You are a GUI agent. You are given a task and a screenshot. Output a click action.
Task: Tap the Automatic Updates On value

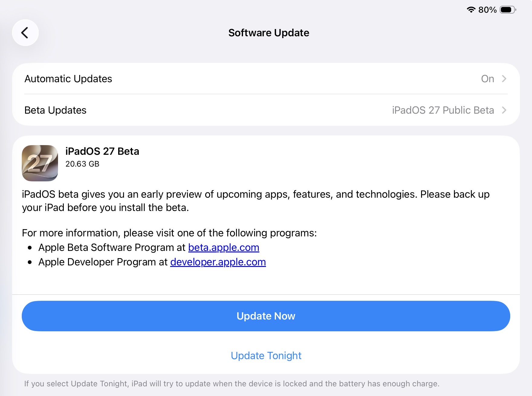487,79
